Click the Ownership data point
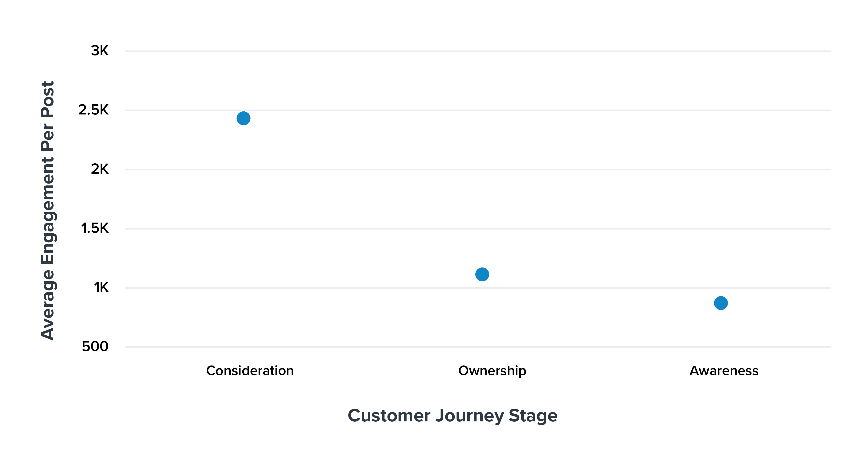This screenshot has width=868, height=471. pos(482,274)
